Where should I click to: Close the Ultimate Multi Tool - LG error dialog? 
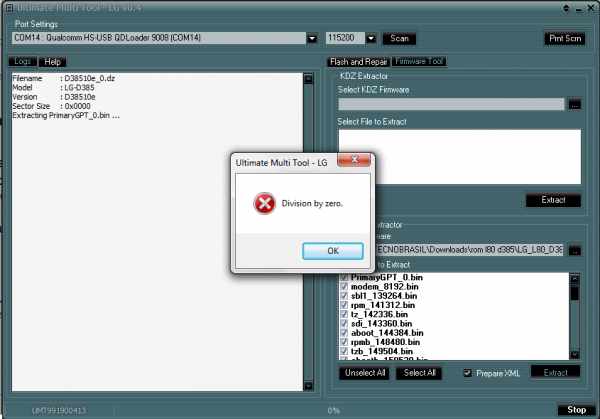pyautogui.click(x=354, y=160)
